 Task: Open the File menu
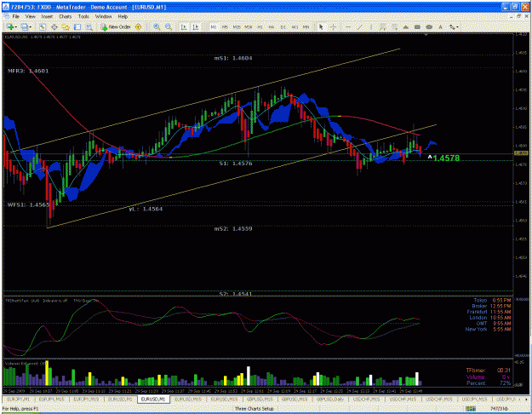click(x=16, y=16)
